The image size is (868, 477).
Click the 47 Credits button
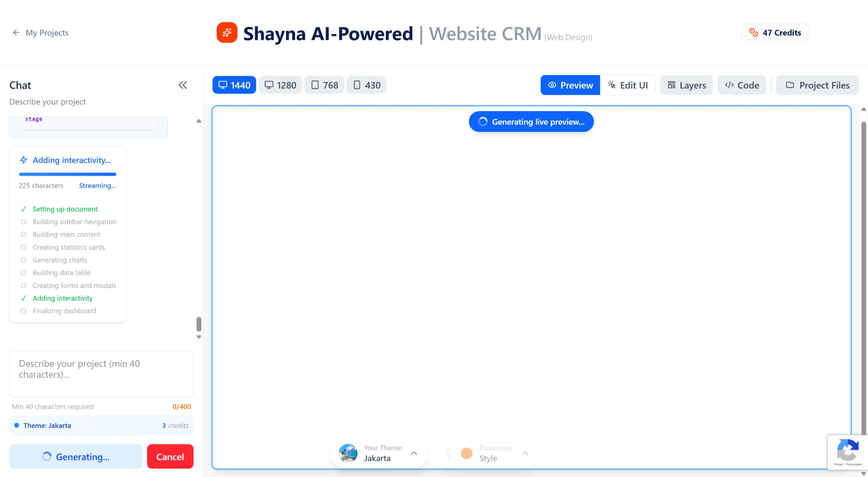point(775,33)
